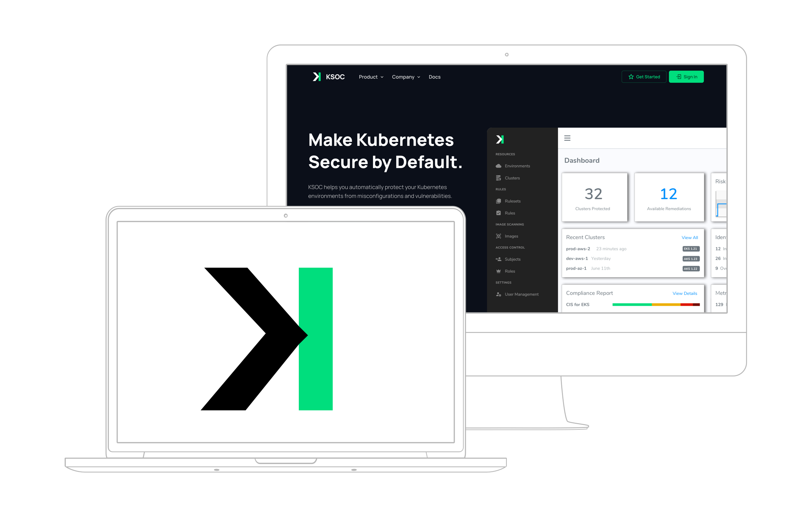Select the Clusters icon in sidebar
The height and width of the screenshot is (517, 812).
point(498,178)
